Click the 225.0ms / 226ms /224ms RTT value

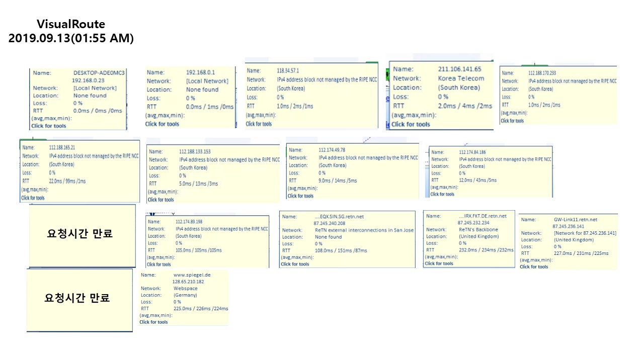click(201, 309)
